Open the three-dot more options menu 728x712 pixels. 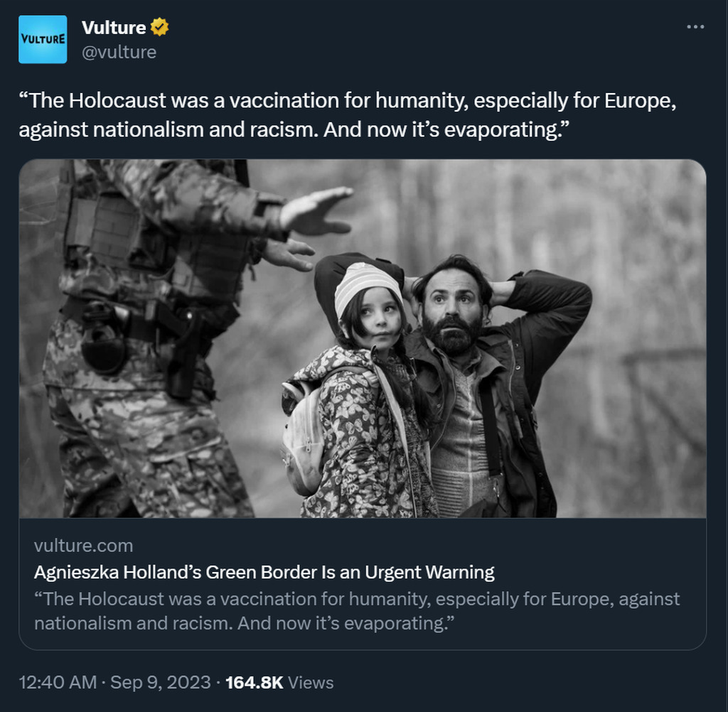pyautogui.click(x=695, y=27)
